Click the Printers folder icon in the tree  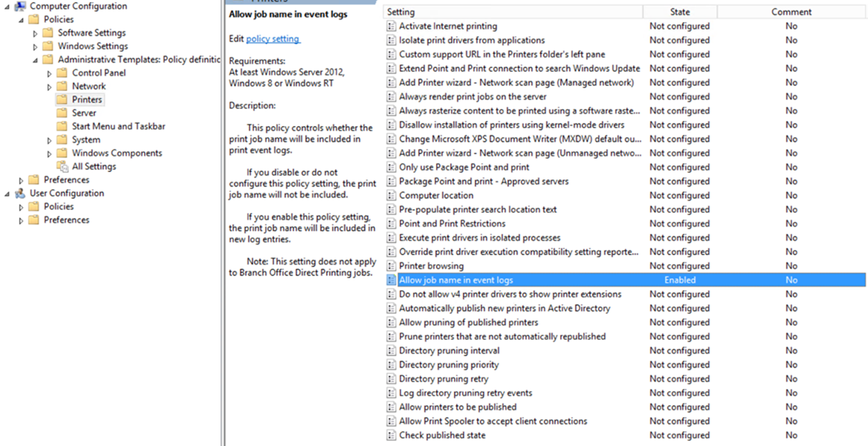click(x=62, y=100)
